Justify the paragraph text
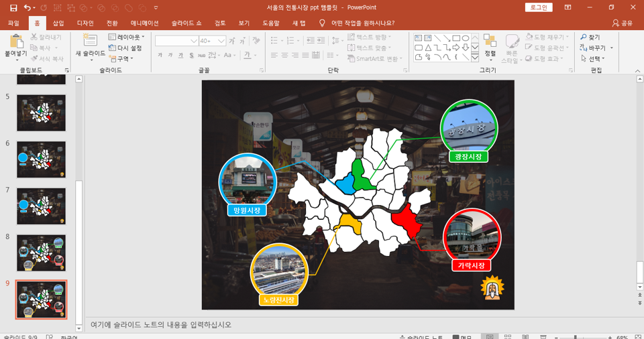 tap(305, 55)
